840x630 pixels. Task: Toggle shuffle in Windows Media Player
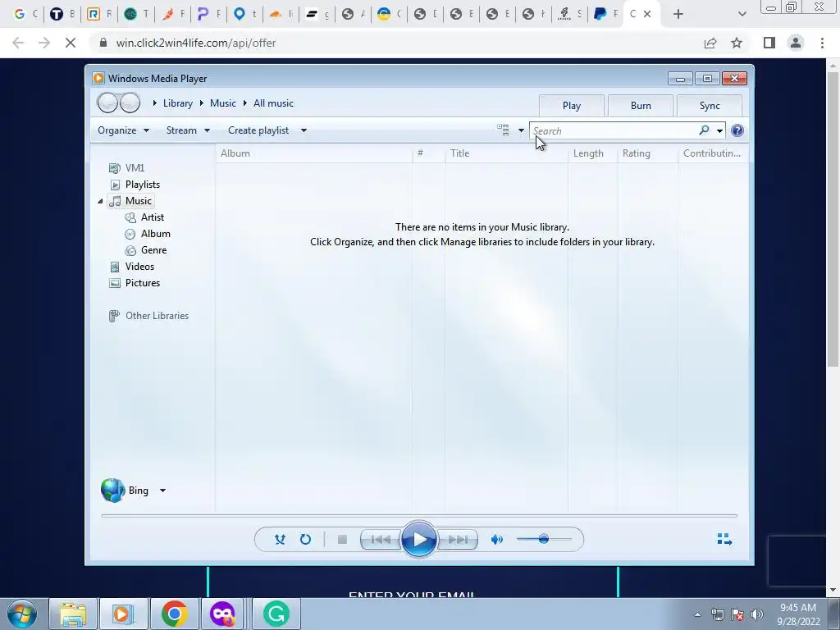click(280, 540)
